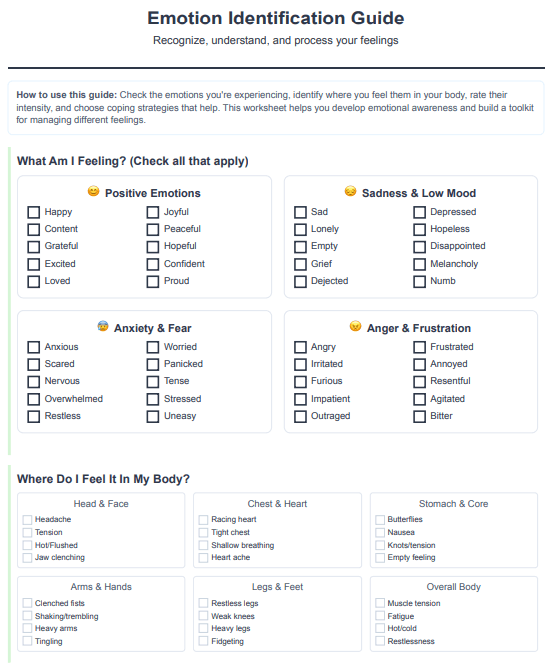Mark the Lonely checkbox
560x669 pixels.
click(300, 230)
